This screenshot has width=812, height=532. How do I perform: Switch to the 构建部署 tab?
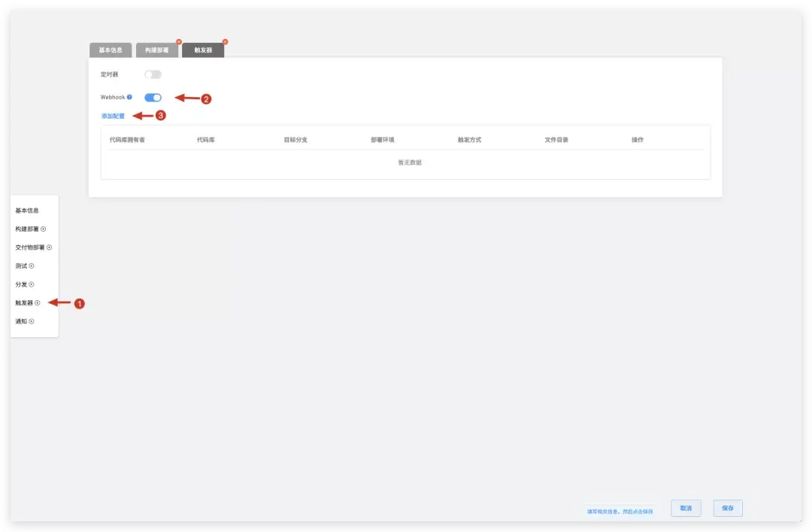point(157,50)
